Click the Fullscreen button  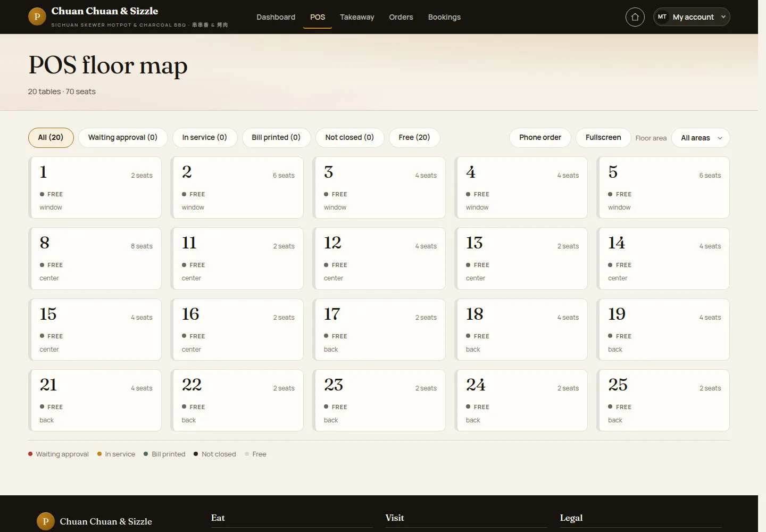pos(603,137)
